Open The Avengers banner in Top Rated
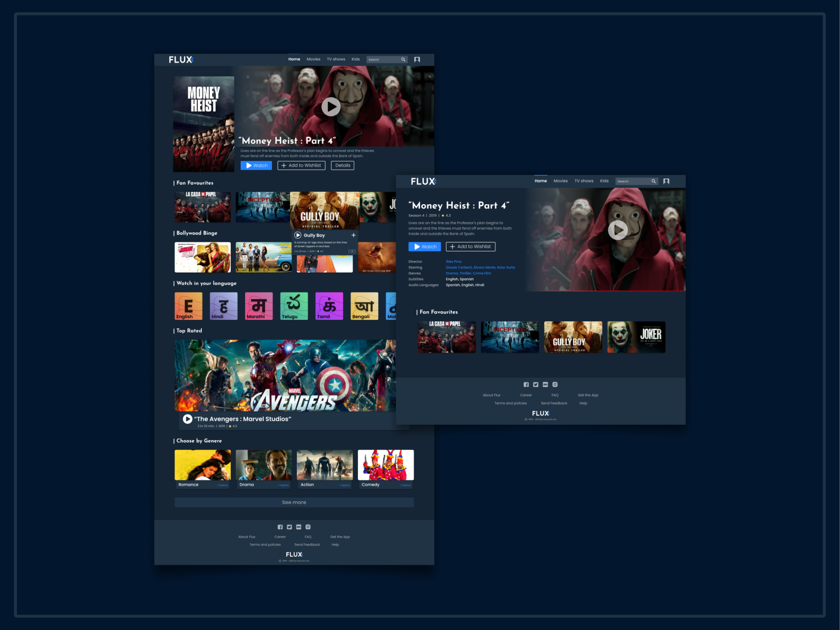Viewport: 840px width, 630px height. [x=285, y=375]
